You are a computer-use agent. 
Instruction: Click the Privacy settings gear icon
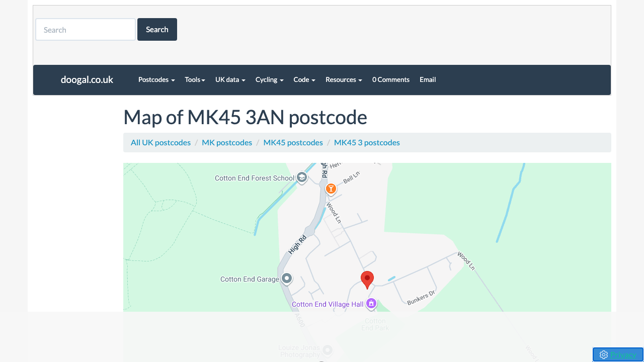click(604, 355)
